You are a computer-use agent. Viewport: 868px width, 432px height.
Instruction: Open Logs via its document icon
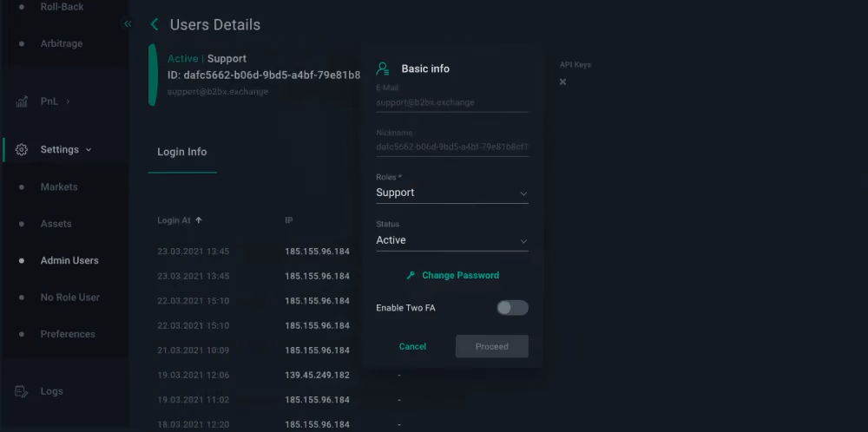pos(22,391)
